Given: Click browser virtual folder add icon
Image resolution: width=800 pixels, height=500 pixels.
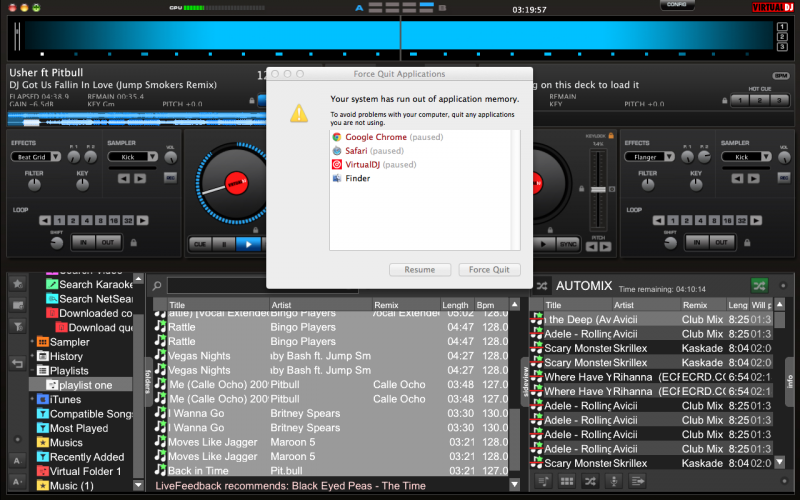Looking at the screenshot, I should pos(18,305).
